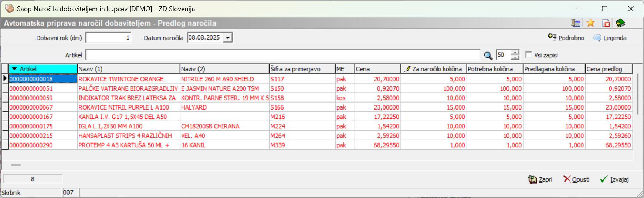Click the Naziv (1) column header
Viewport: 644px width, 198px height.
click(x=128, y=69)
